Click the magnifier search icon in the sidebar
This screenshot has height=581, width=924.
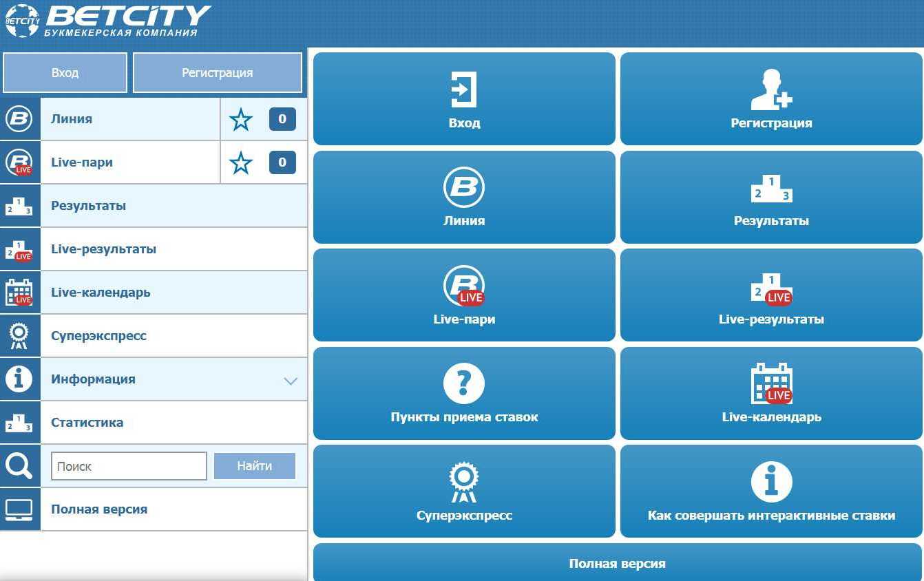[19, 466]
